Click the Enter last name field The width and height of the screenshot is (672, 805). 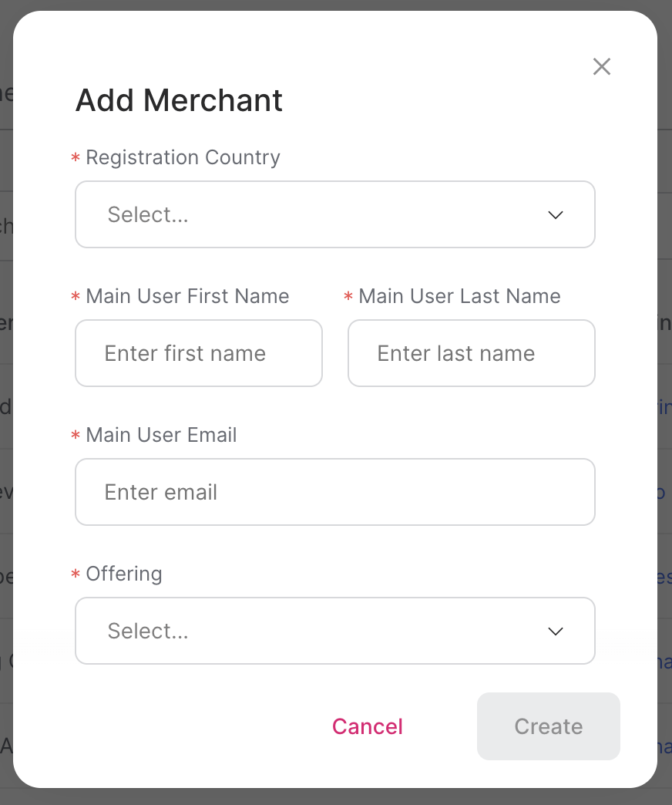[x=471, y=353]
